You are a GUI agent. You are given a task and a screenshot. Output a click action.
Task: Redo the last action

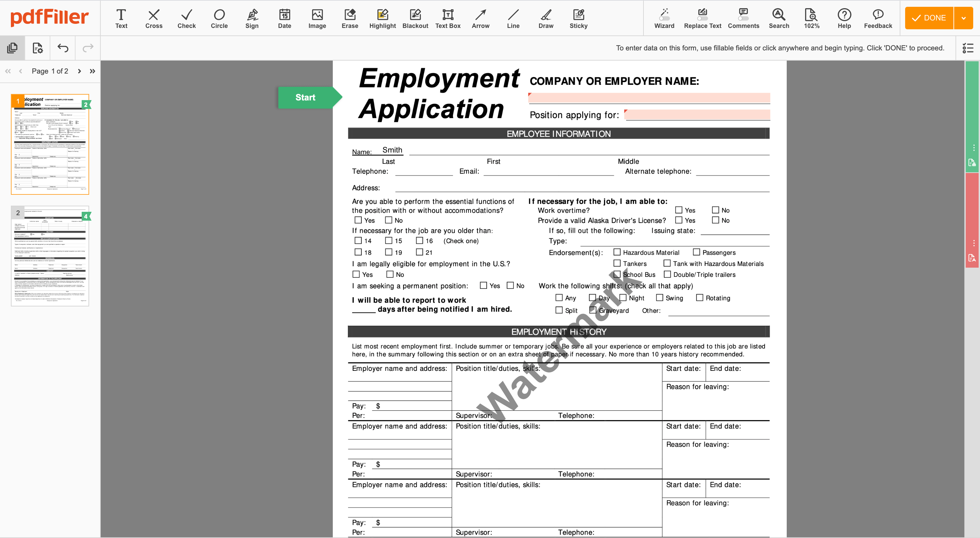tap(88, 48)
